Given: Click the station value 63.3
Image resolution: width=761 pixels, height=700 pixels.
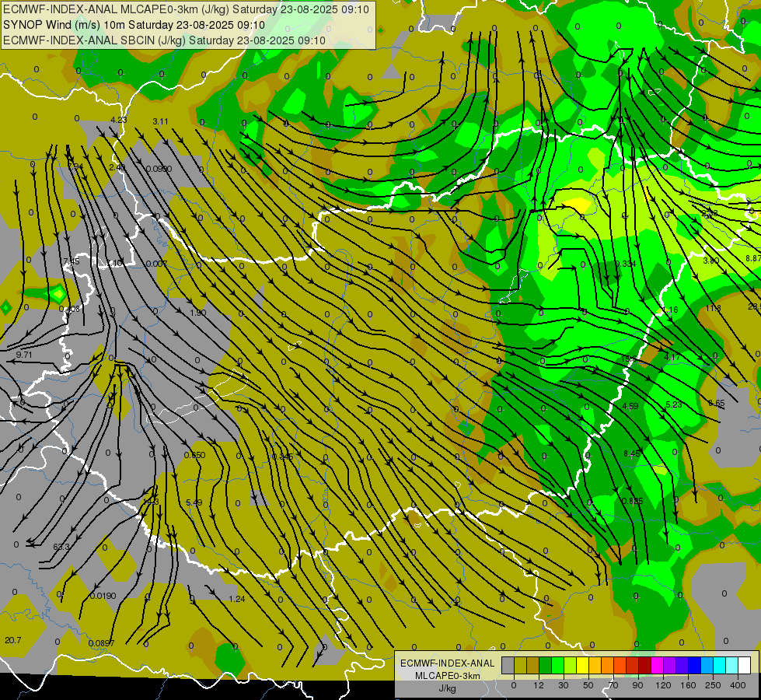Looking at the screenshot, I should point(61,547).
